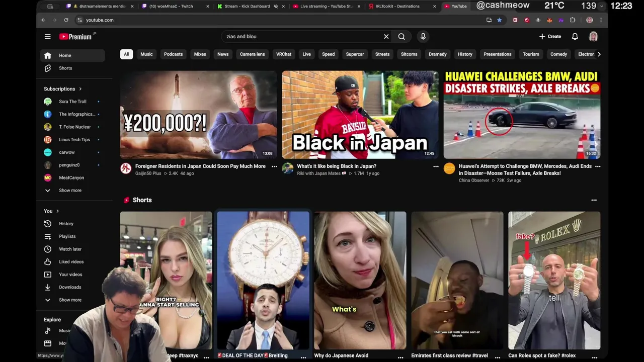
Task: Open Shorts in the sidebar
Action: point(72,68)
